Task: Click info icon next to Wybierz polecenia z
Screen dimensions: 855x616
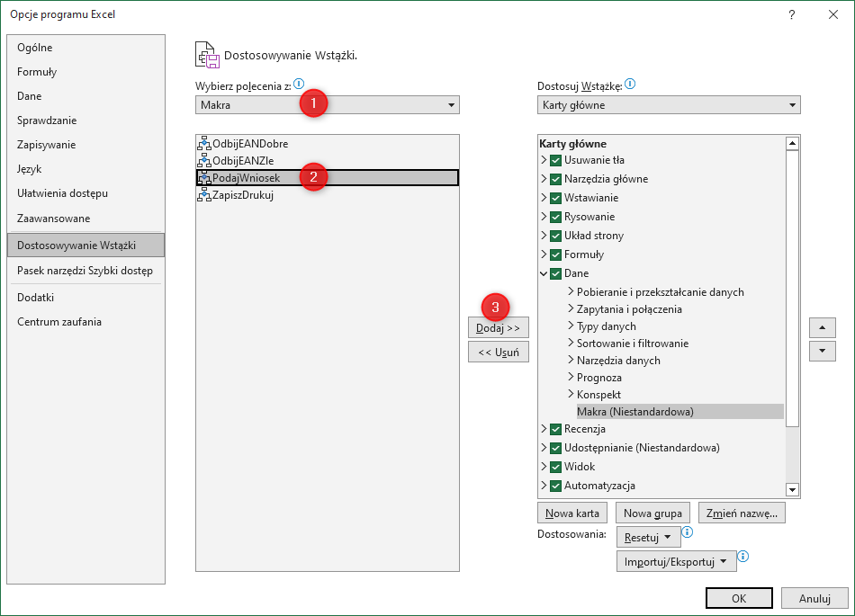Action: pyautogui.click(x=299, y=84)
